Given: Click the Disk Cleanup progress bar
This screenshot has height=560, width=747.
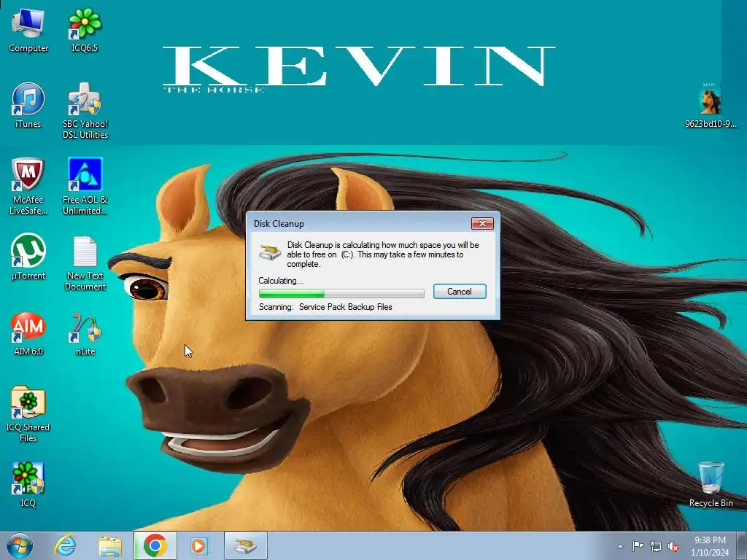Looking at the screenshot, I should [x=341, y=293].
